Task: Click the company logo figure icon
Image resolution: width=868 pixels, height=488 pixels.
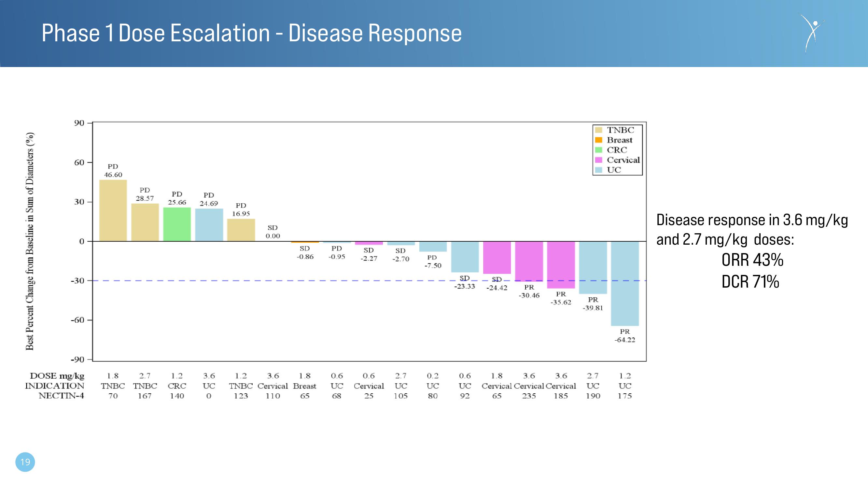Action: [812, 33]
